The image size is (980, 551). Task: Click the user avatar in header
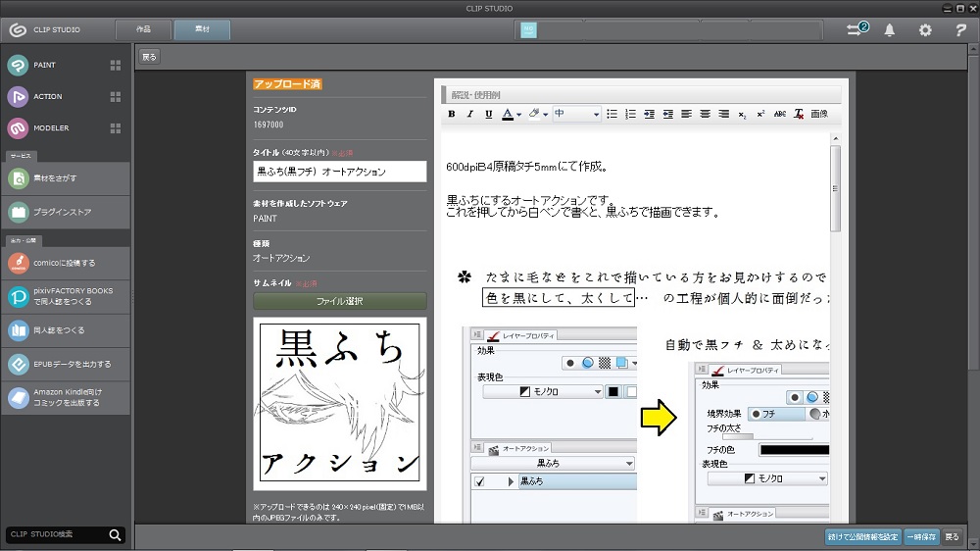point(529,30)
